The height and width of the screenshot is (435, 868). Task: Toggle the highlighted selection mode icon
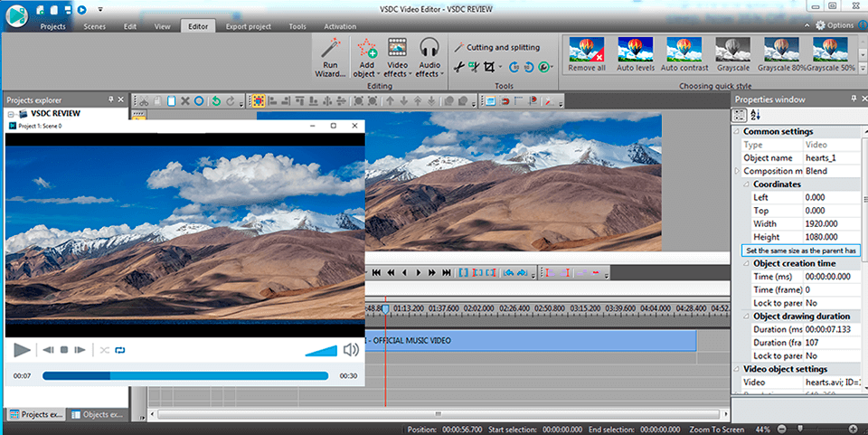[x=258, y=101]
